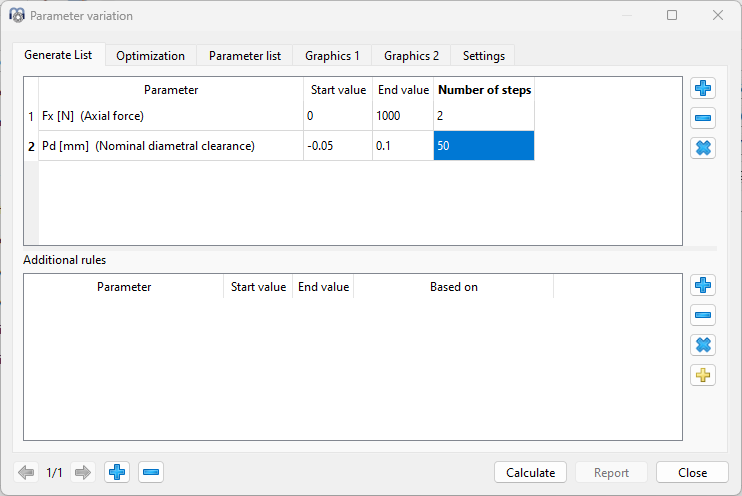Close the window with the title bar X
This screenshot has width=742, height=496.
click(x=717, y=15)
